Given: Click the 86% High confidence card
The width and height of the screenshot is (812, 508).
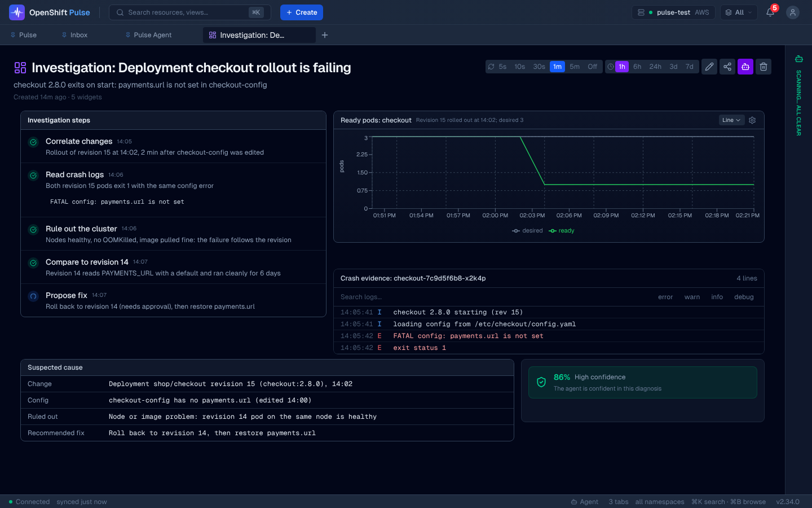Looking at the screenshot, I should click(x=643, y=383).
